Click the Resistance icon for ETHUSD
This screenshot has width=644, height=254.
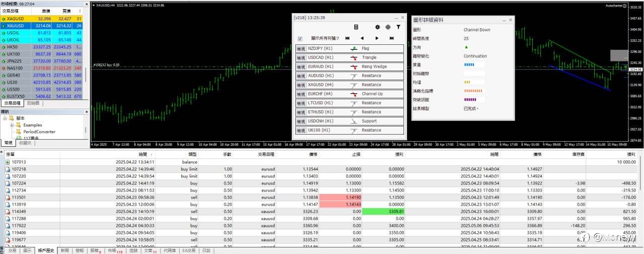354,112
